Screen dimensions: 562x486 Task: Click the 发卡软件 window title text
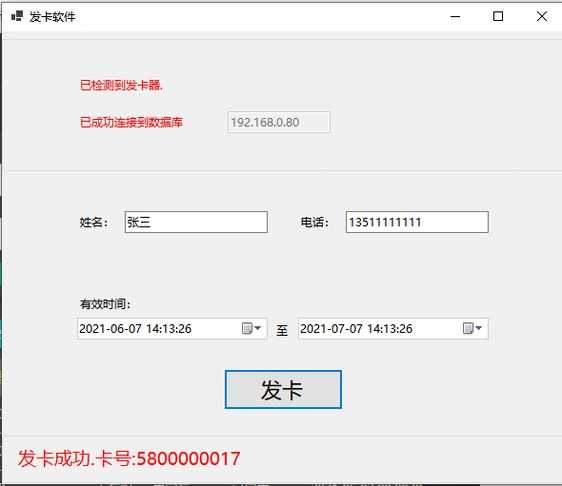pyautogui.click(x=52, y=16)
